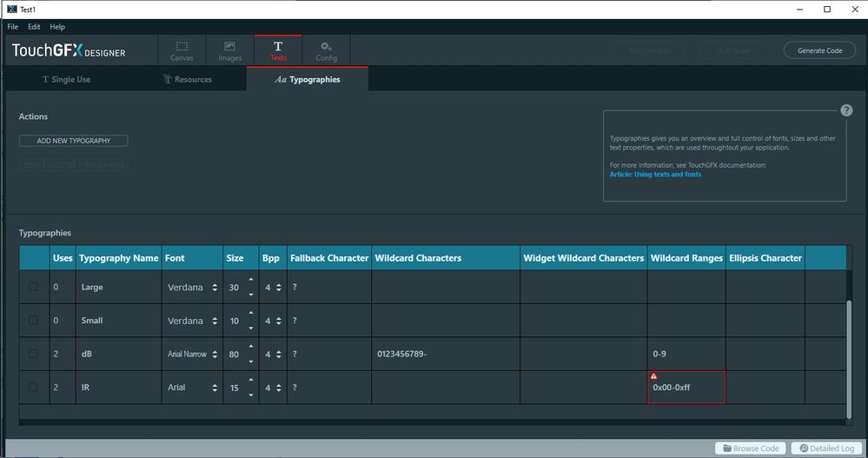This screenshot has height=458, width=868.
Task: Edit the 0-9 wildcard range cell
Action: [686, 354]
